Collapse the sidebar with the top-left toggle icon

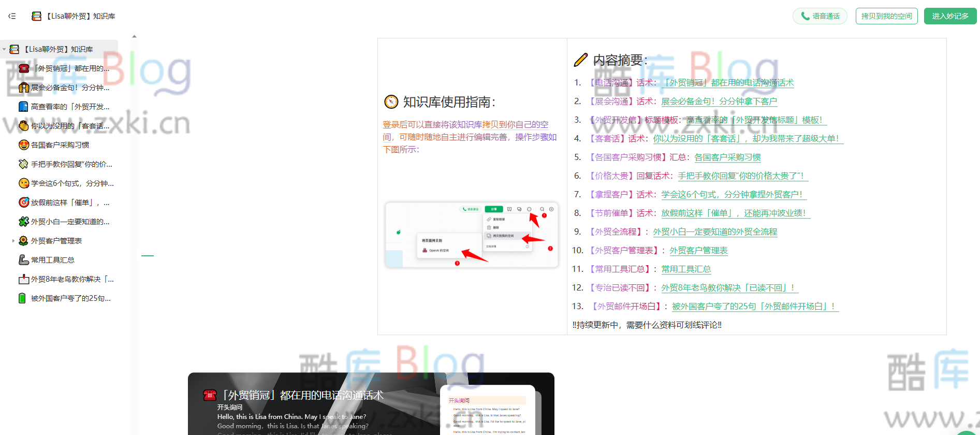12,16
